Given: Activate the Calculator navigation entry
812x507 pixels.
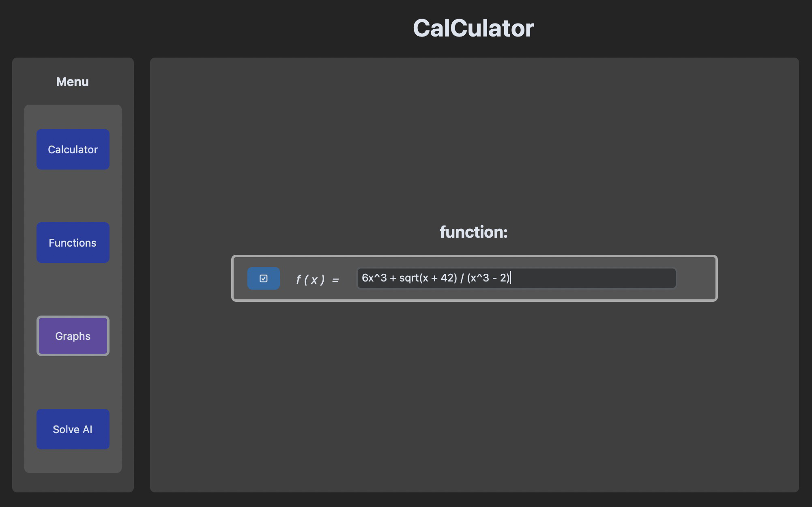Looking at the screenshot, I should [73, 149].
